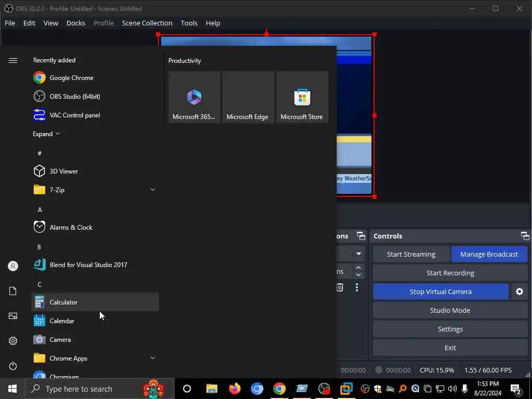The image size is (532, 399).
Task: Launch OBS Studio (64bit) from Start menu
Action: click(95, 96)
